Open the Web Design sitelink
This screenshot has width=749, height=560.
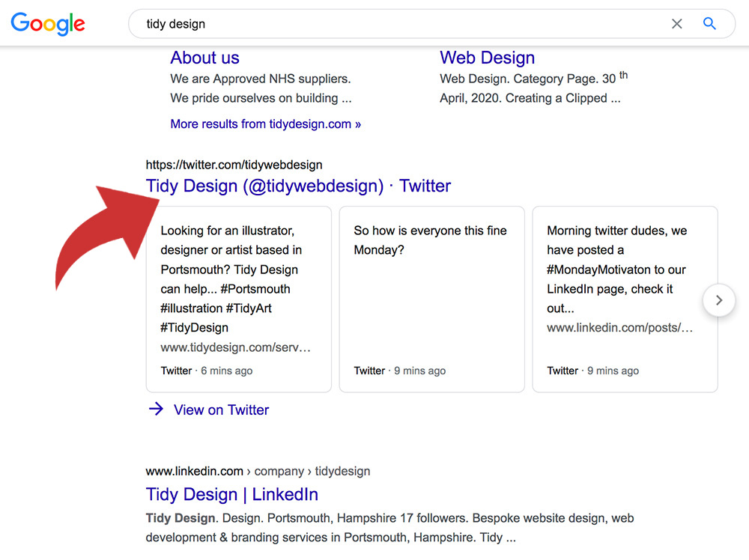[x=488, y=58]
